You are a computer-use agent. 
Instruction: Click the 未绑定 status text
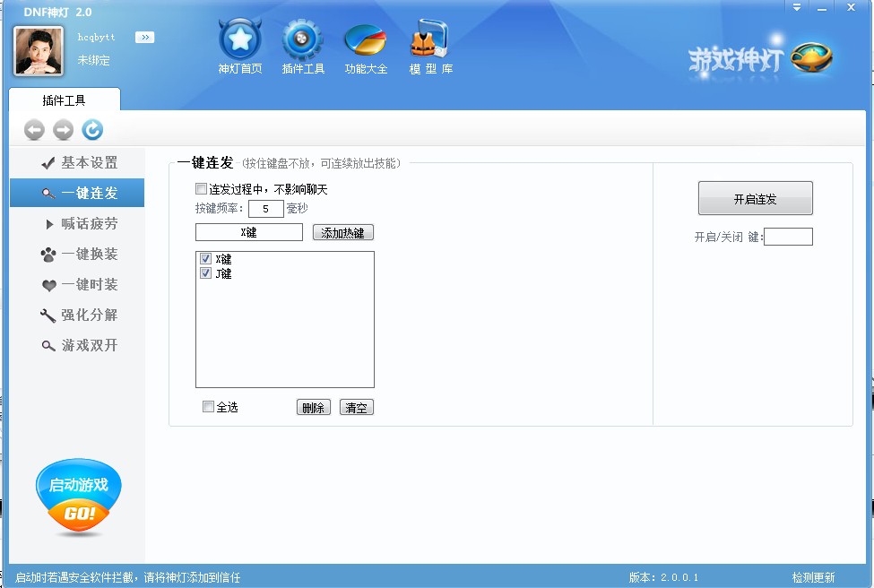click(x=93, y=60)
